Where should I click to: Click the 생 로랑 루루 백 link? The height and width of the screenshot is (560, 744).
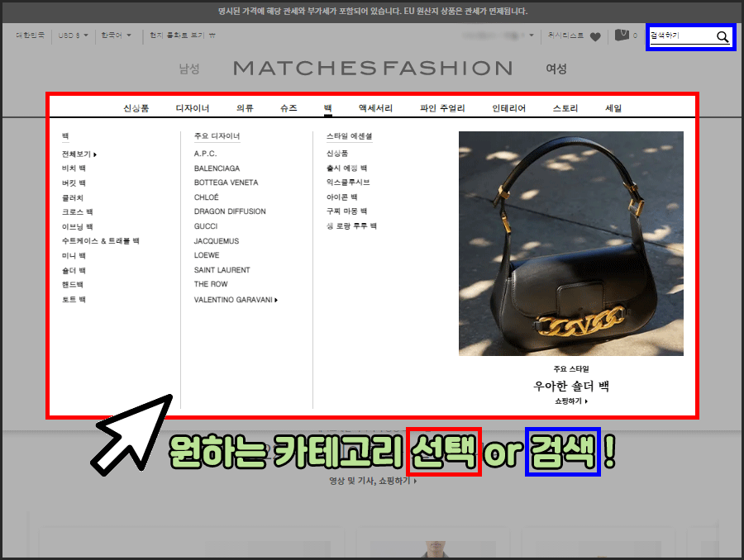[351, 225]
